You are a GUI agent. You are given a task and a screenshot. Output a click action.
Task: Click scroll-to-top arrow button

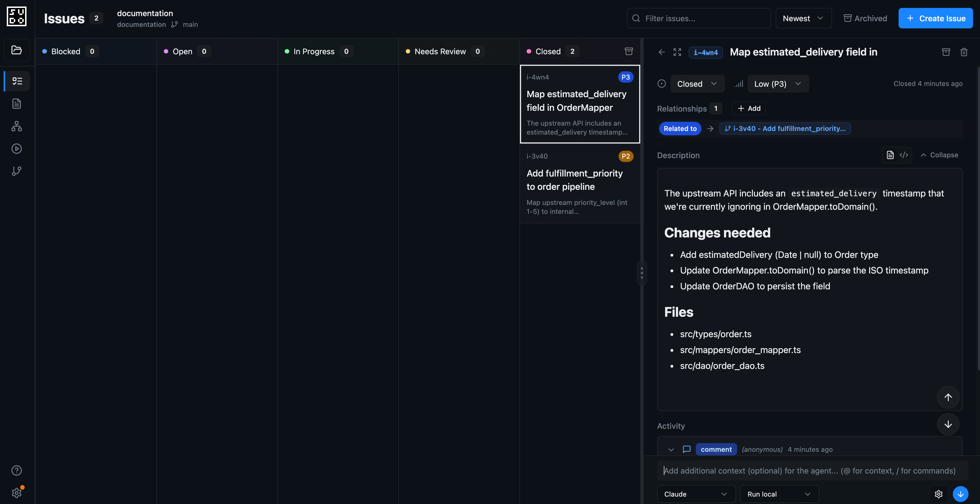click(x=948, y=397)
